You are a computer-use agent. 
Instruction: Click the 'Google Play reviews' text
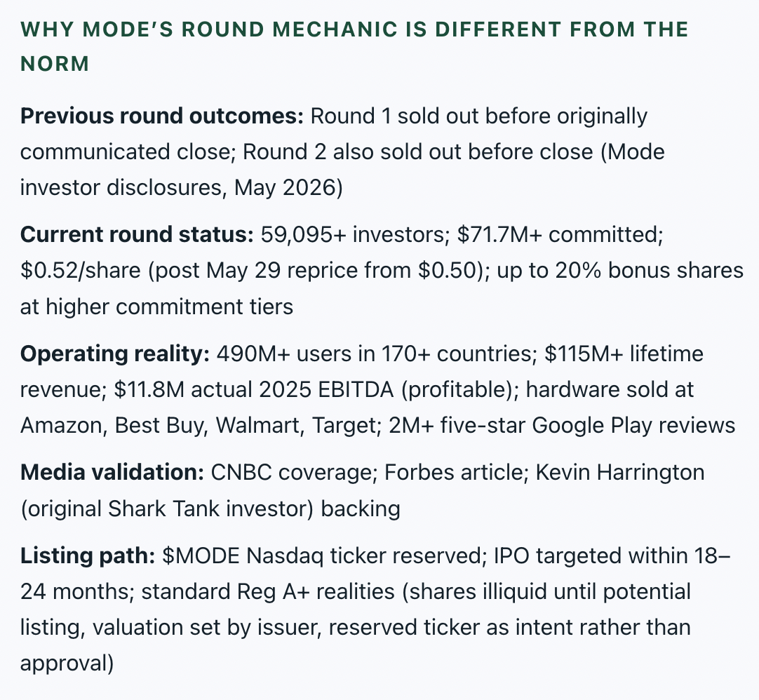click(633, 426)
